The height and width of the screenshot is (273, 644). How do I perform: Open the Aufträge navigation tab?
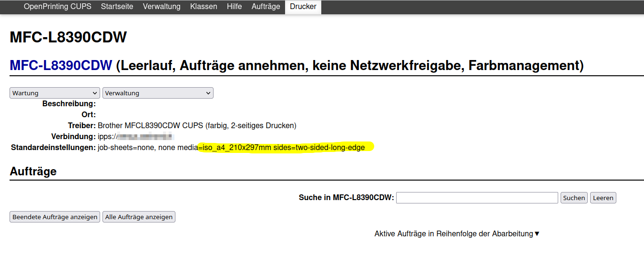(x=266, y=7)
